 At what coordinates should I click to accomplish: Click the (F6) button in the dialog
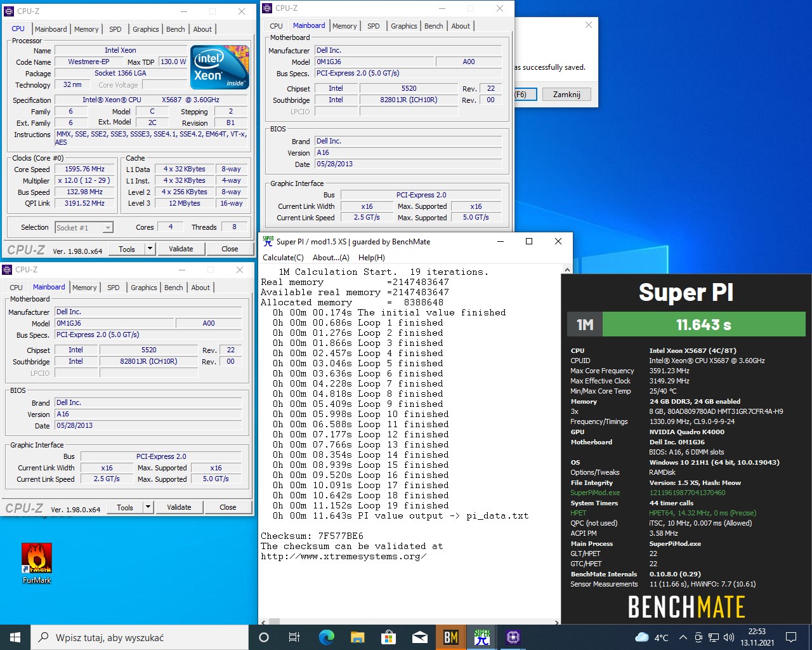click(525, 94)
